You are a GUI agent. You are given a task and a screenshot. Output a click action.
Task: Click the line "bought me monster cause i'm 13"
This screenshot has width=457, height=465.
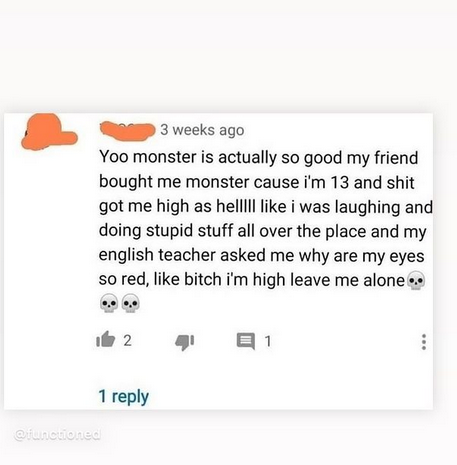pos(257,182)
